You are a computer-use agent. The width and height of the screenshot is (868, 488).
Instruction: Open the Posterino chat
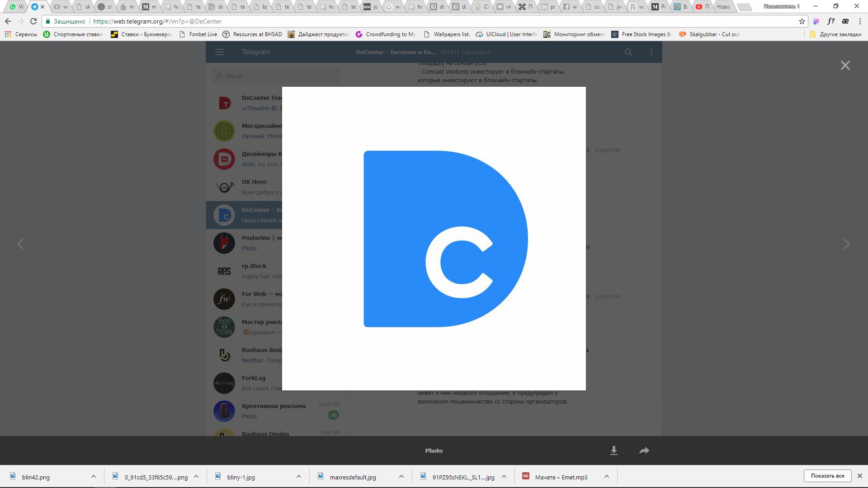click(x=244, y=243)
